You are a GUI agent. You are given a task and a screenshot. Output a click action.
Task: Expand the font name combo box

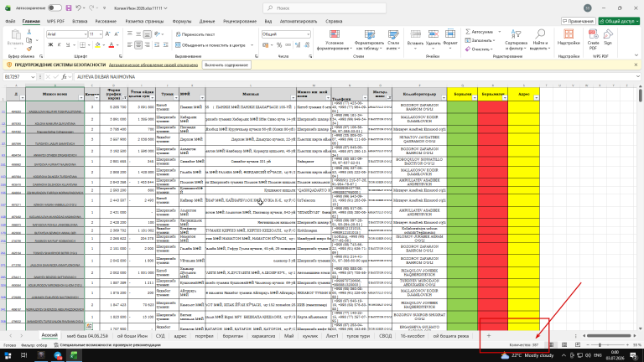tap(86, 34)
